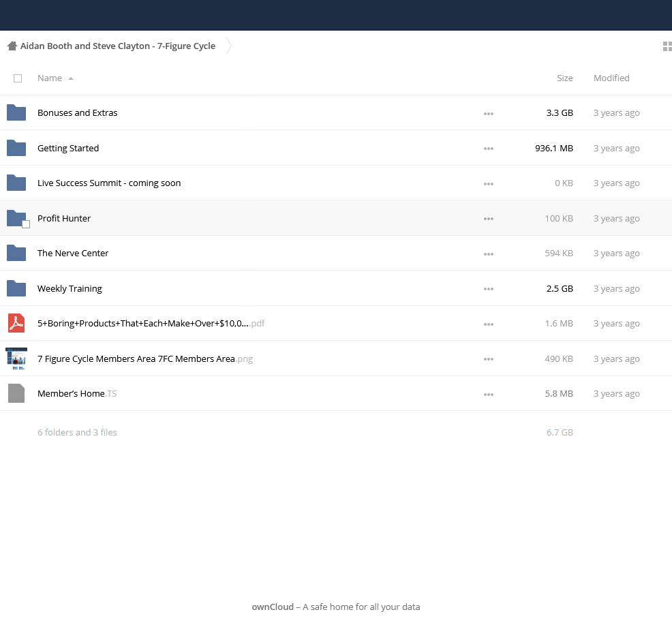
Task: Open the Profit Hunter folder
Action: pyautogui.click(x=64, y=218)
